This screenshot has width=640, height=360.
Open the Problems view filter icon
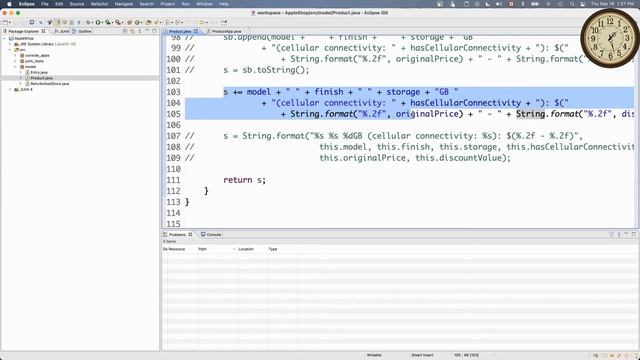click(611, 234)
